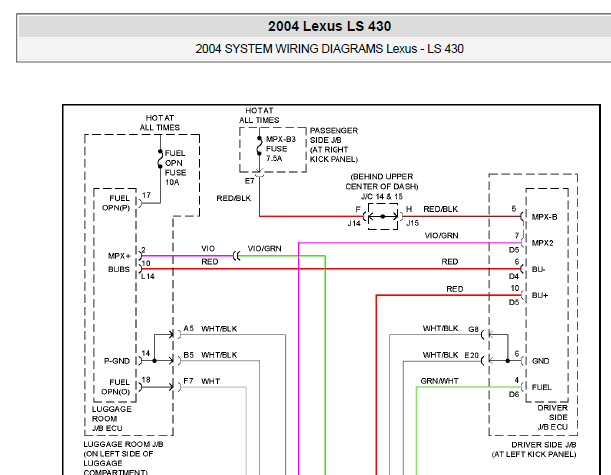Click the PASSENGER SIDE J/B label

(x=334, y=145)
